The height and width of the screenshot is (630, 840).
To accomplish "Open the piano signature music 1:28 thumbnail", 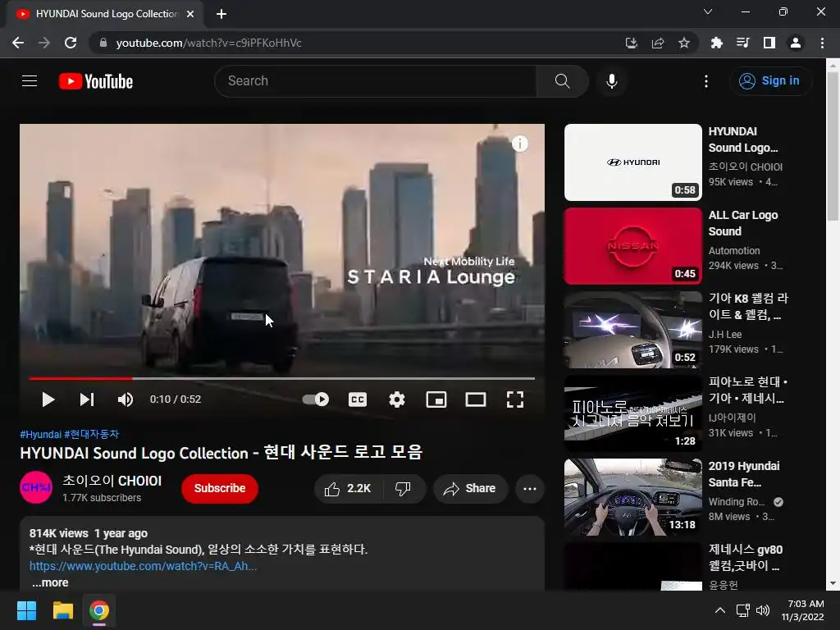I will pos(633,413).
